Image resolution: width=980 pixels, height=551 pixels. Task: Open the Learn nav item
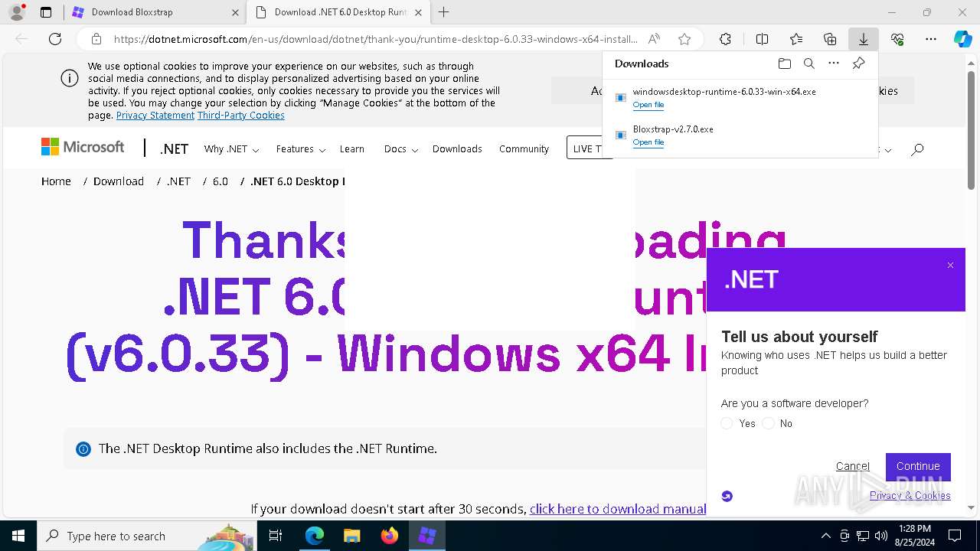(x=352, y=149)
